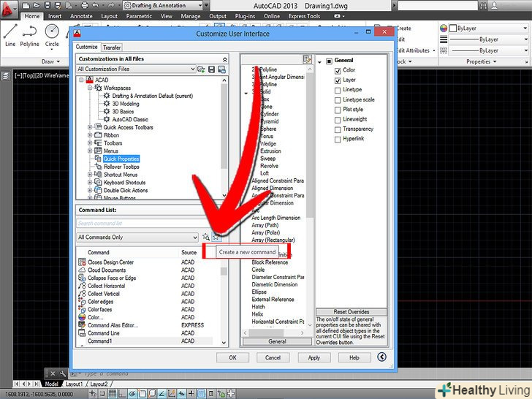Expand the Ribbon tree node
The width and height of the screenshot is (532, 399).
tap(90, 135)
